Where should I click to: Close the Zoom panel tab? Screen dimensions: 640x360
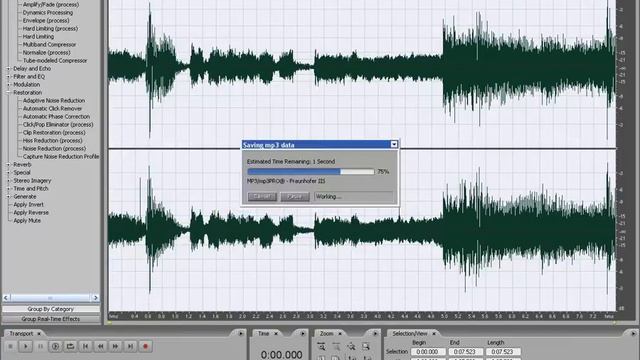point(340,333)
